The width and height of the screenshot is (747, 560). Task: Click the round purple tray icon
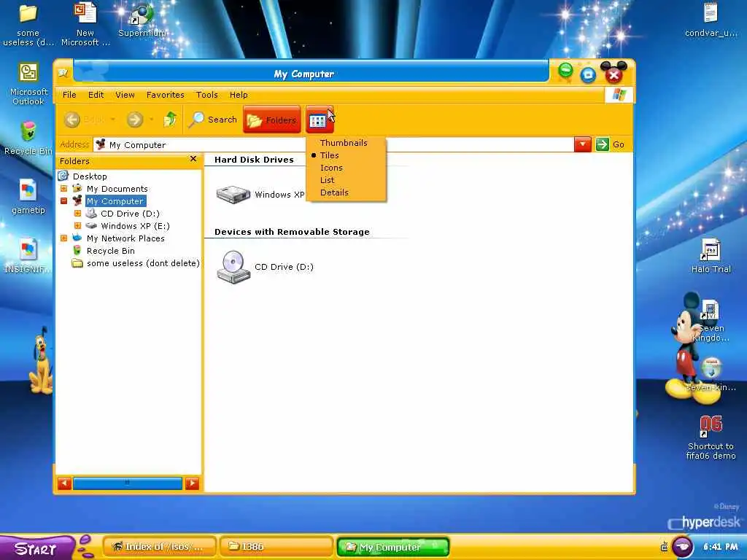[x=682, y=547]
